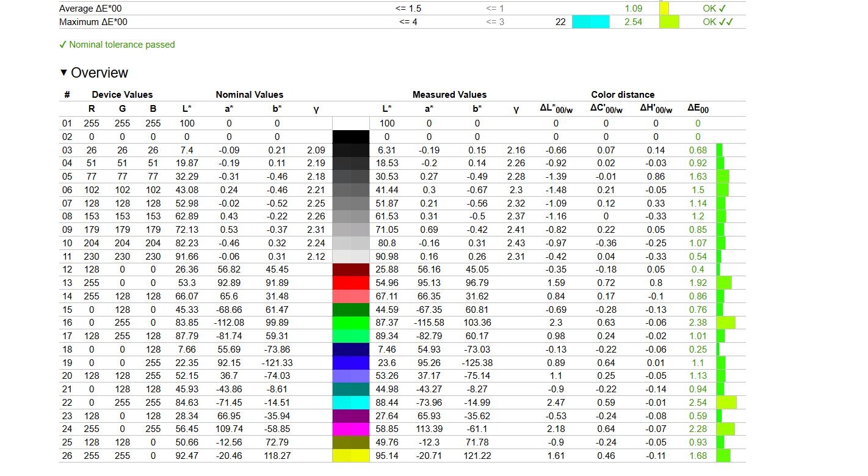
Task: Click the mid-gray swatch in row 07
Action: (x=351, y=203)
